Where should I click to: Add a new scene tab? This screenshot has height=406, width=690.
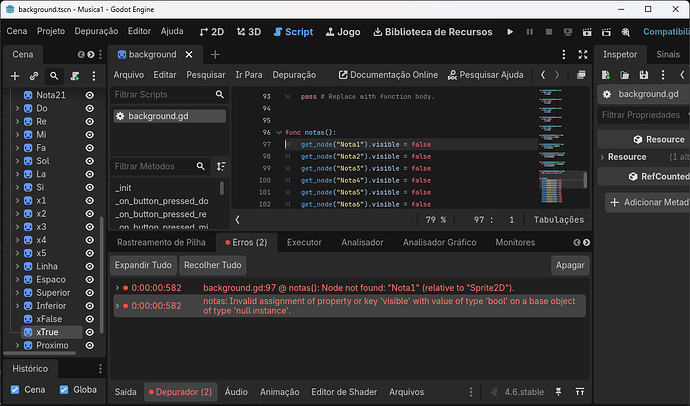215,55
